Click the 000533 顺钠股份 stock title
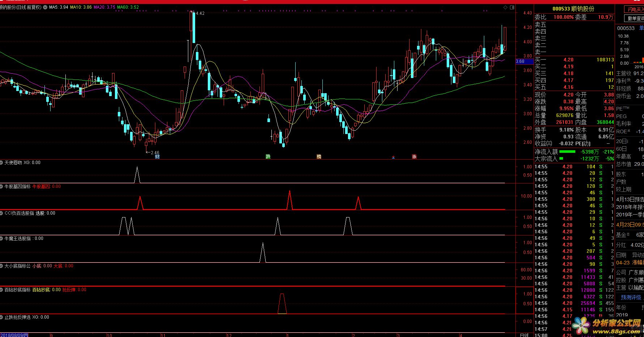This screenshot has width=644, height=337. (x=573, y=9)
